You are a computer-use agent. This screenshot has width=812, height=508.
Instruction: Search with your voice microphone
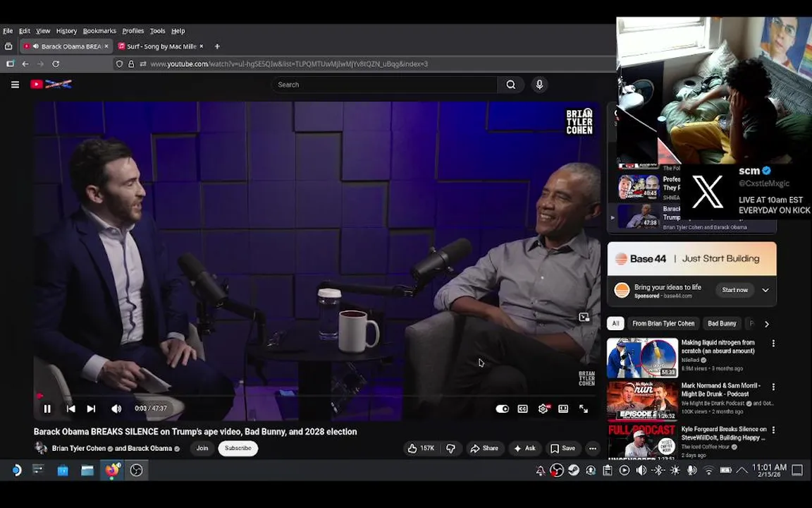[x=539, y=85]
